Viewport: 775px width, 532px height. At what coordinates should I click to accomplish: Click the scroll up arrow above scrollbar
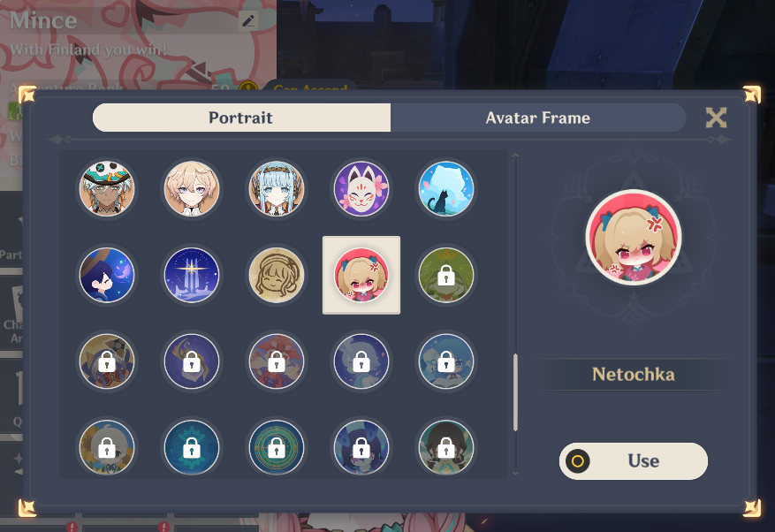tap(515, 156)
